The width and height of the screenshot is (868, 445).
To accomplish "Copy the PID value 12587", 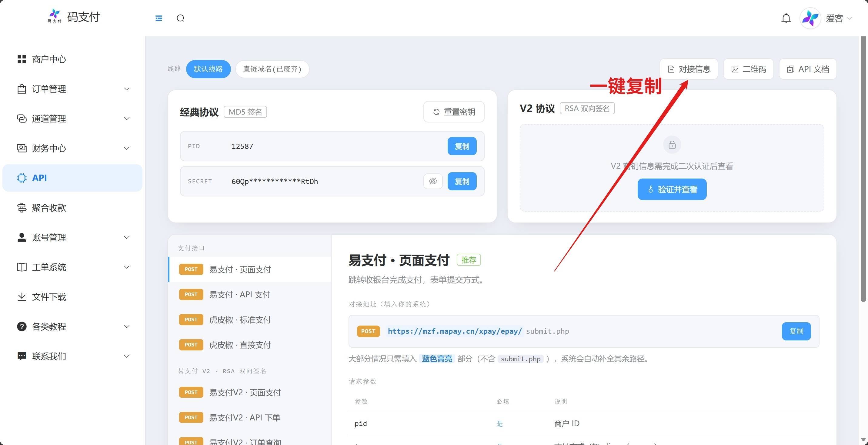I will click(462, 146).
